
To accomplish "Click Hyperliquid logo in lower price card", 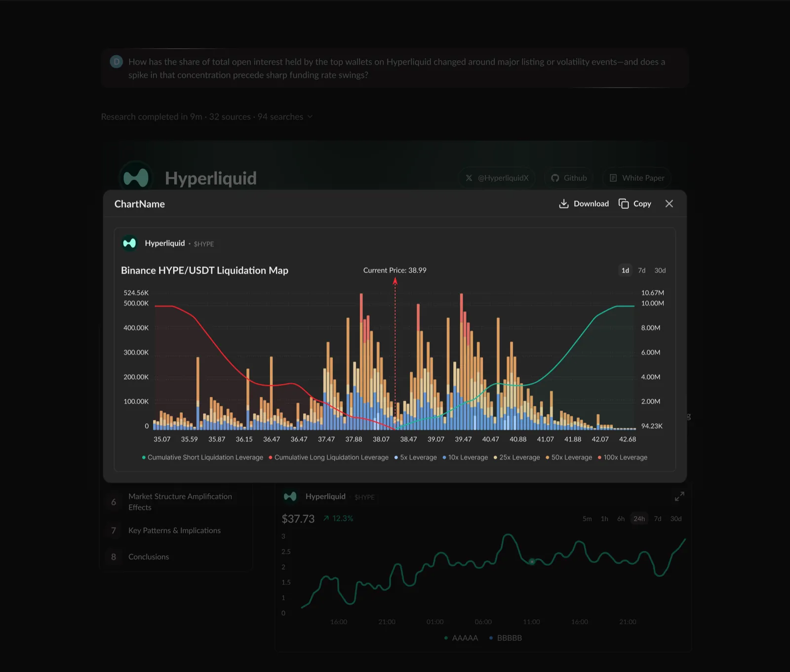I will click(290, 497).
